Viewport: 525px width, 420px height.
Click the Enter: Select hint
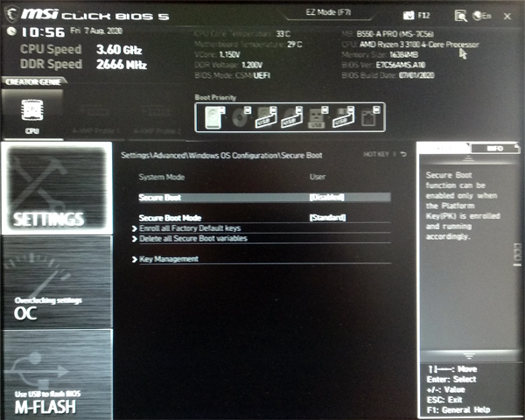[451, 379]
